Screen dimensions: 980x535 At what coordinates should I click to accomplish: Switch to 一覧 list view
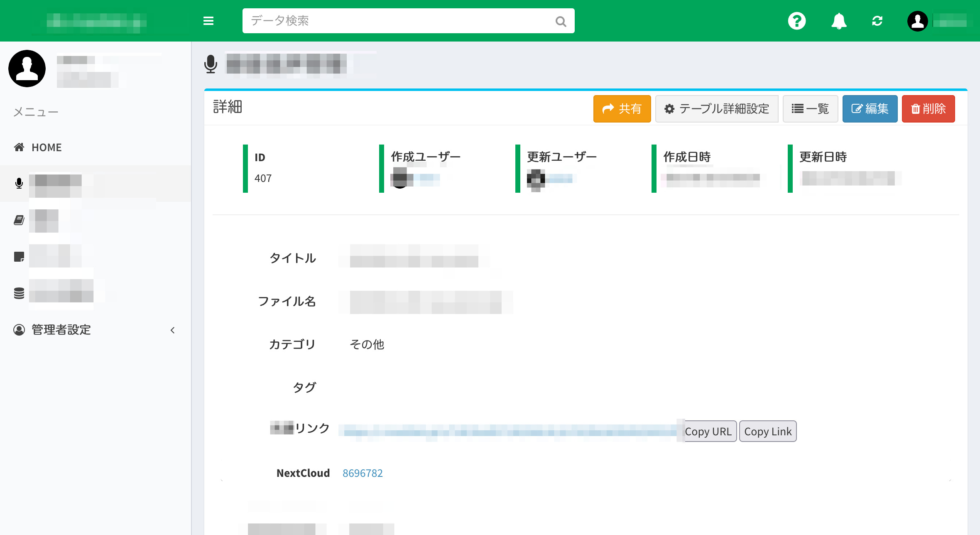(810, 109)
